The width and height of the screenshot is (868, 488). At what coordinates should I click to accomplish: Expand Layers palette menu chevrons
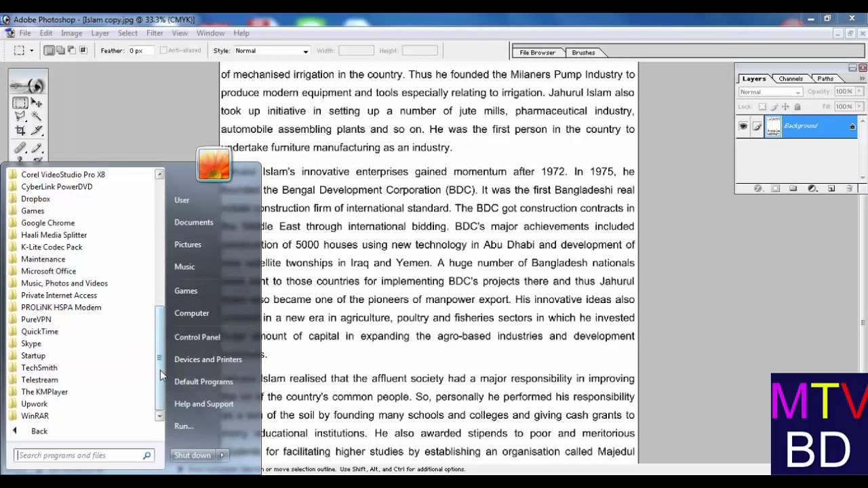pyautogui.click(x=862, y=79)
